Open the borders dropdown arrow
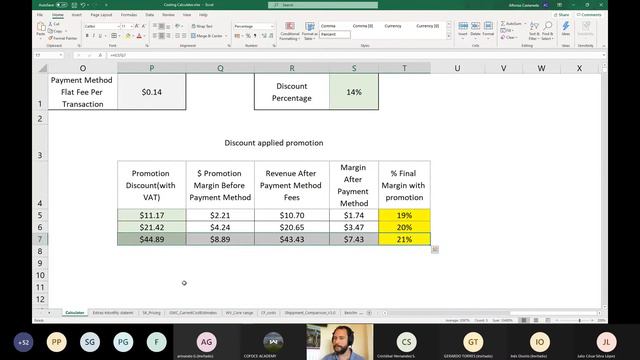 coord(119,36)
